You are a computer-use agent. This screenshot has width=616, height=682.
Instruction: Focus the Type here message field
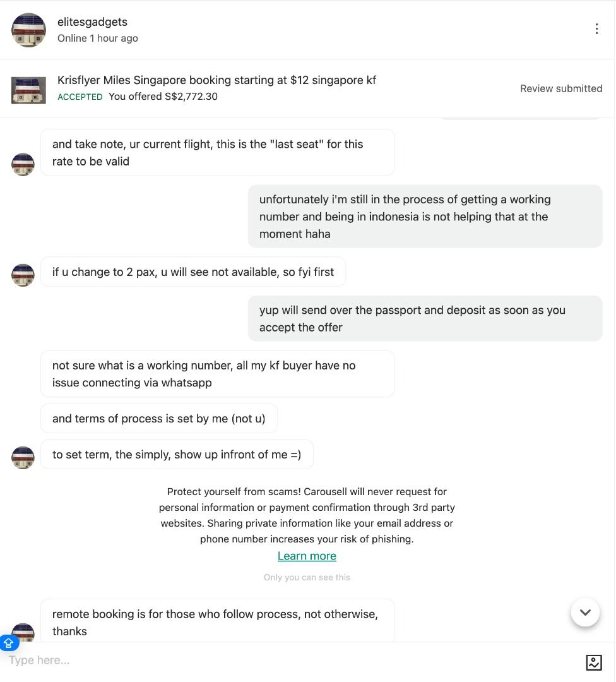[x=291, y=661]
